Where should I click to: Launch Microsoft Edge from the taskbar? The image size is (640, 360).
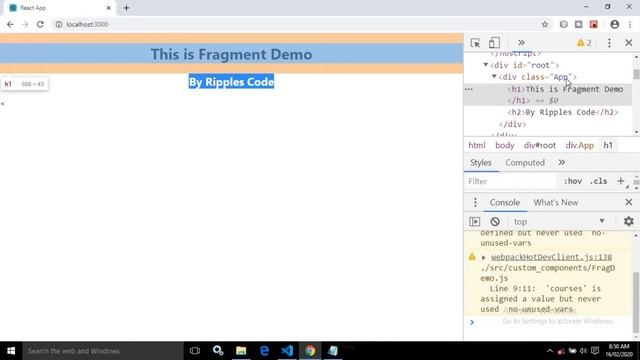tap(264, 351)
